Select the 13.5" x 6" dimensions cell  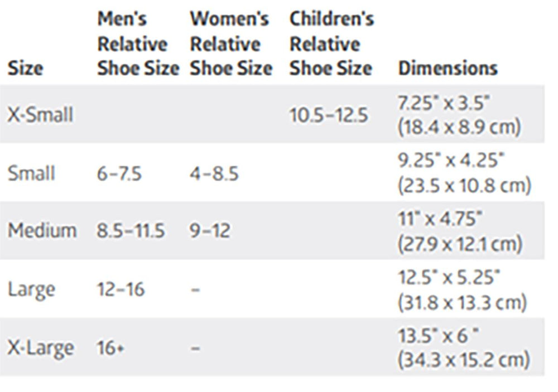point(462,348)
